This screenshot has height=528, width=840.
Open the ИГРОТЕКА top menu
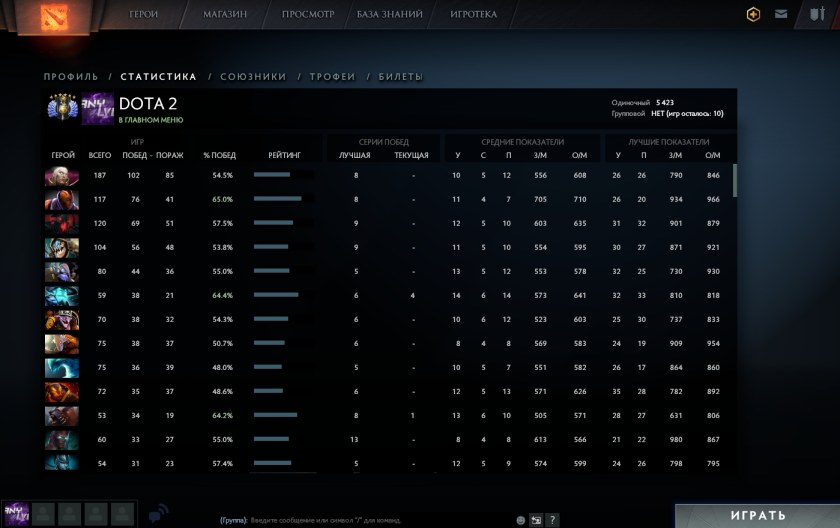[x=474, y=14]
